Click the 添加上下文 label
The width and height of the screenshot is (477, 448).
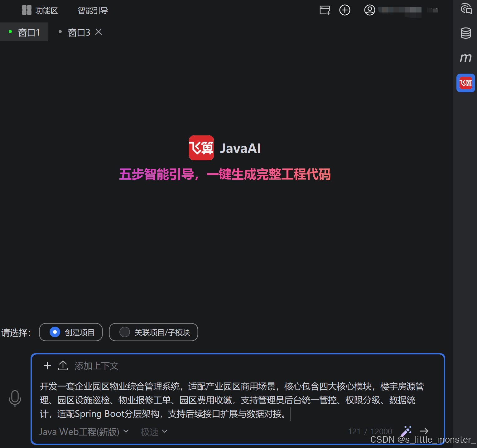[97, 366]
